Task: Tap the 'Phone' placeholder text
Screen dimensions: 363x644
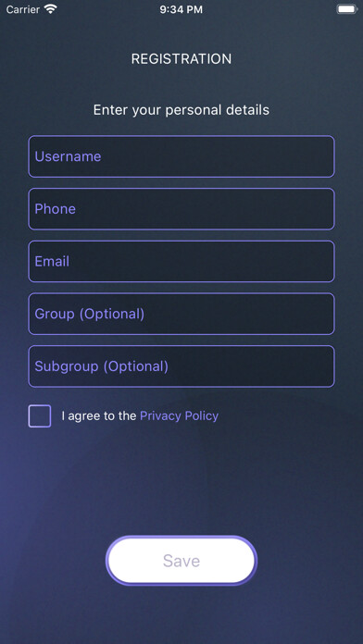Action: [x=55, y=209]
